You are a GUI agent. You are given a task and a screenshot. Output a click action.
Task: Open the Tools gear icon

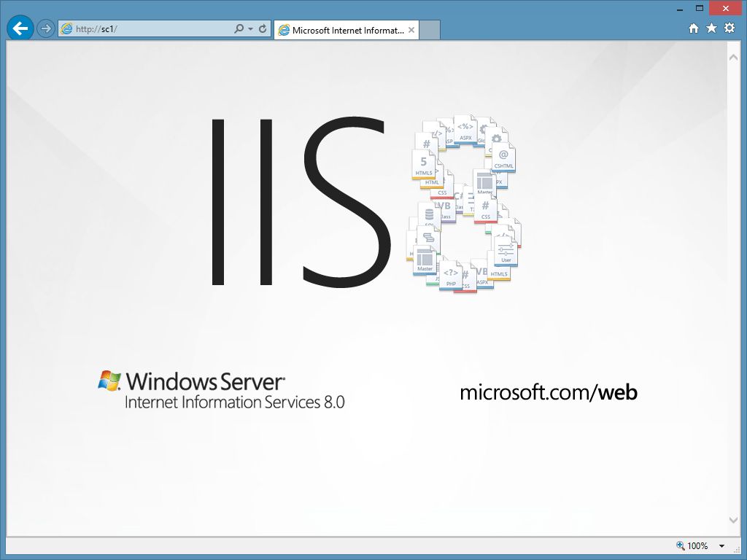(x=729, y=28)
